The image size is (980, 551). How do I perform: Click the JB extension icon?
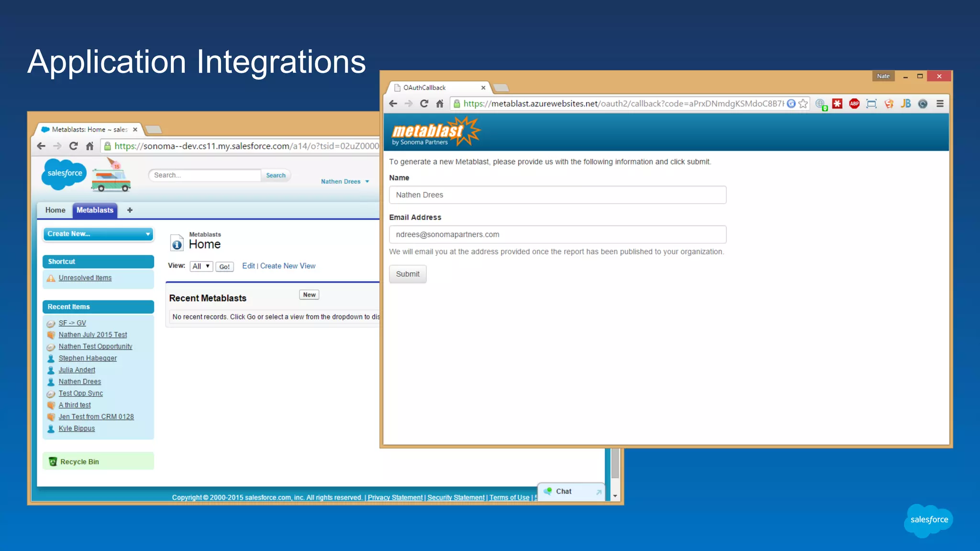pyautogui.click(x=905, y=104)
